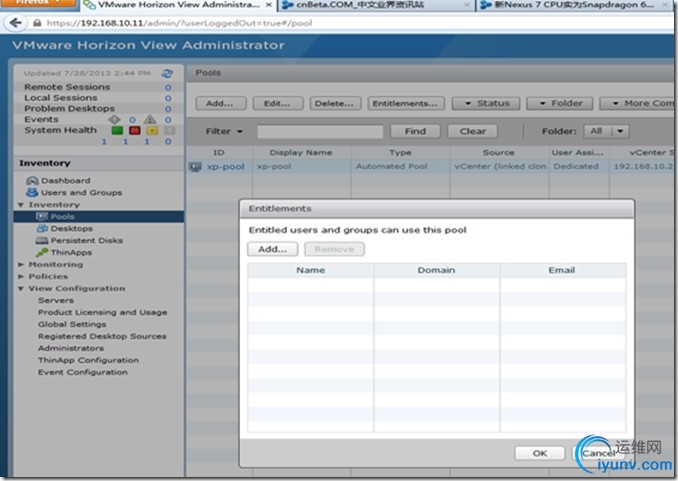Sort pools by the Type column header
This screenshot has width=678, height=481.
click(x=400, y=152)
